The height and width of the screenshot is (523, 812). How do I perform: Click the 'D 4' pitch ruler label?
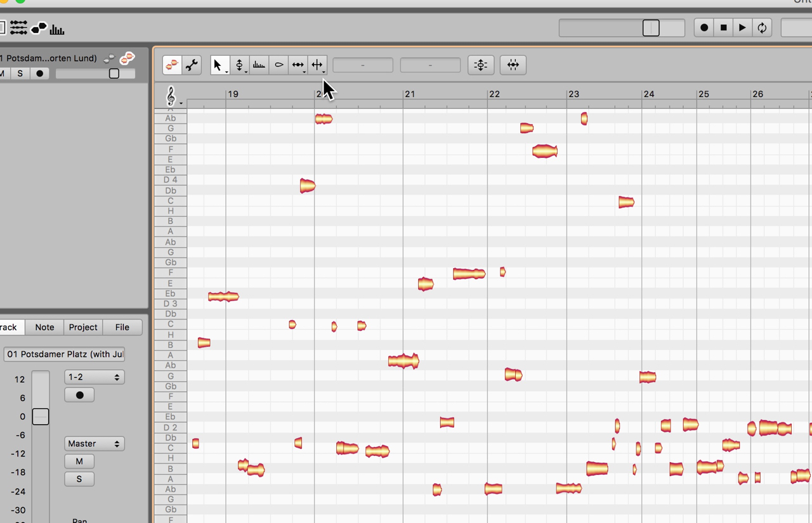(171, 180)
